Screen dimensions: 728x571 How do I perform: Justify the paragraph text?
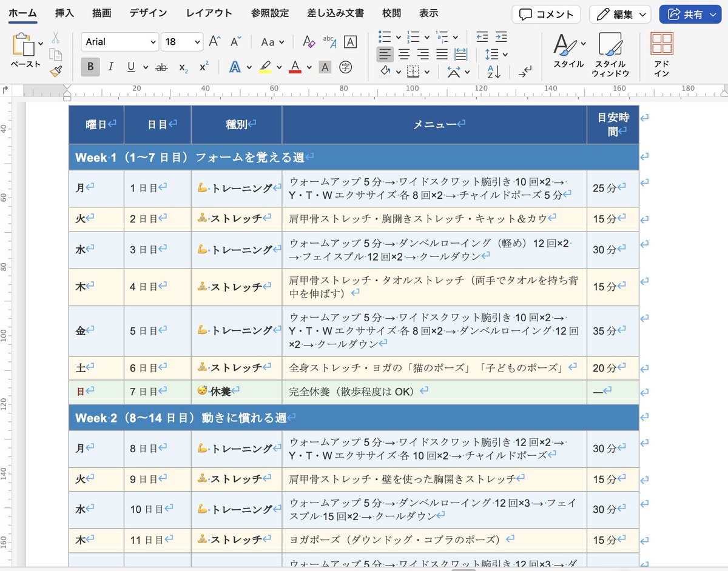[x=442, y=55]
